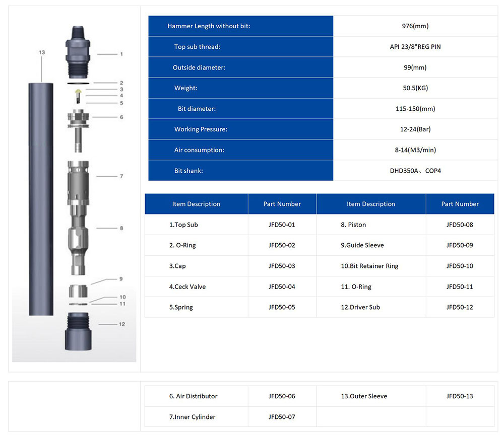Click the first Item Description column header
Viewport: 504px width, 436px height.
tap(196, 204)
